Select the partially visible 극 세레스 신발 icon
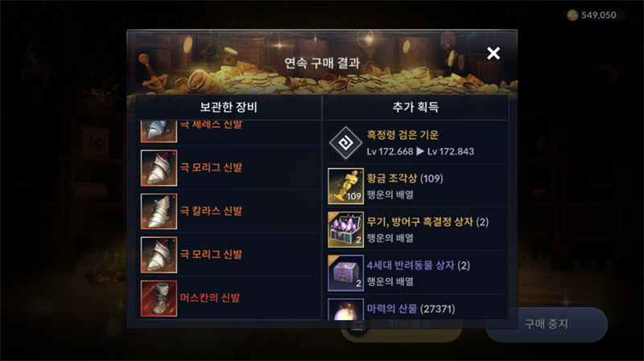The image size is (644, 361). click(x=159, y=131)
